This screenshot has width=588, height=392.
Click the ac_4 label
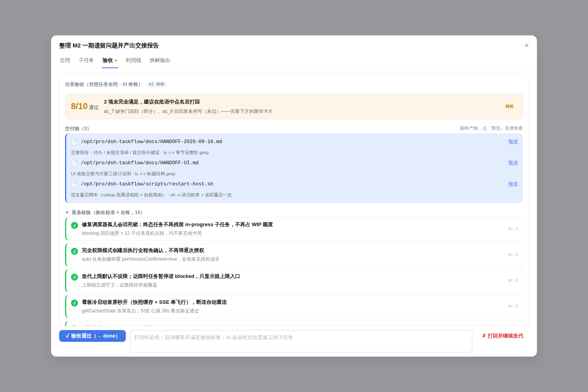tap(513, 306)
